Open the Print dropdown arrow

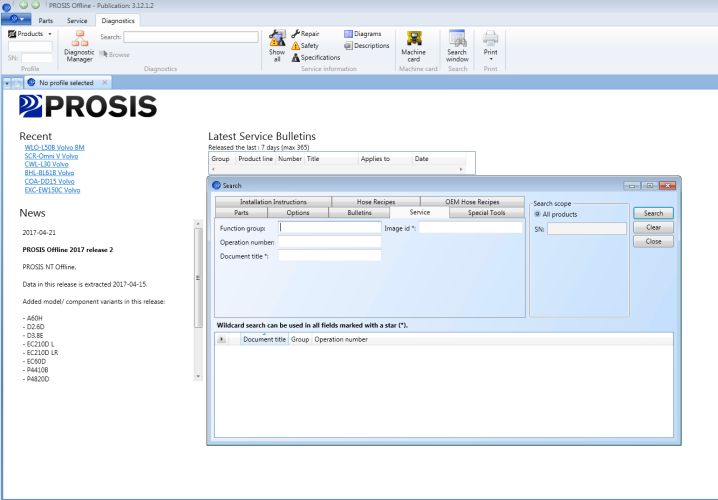tap(491, 59)
